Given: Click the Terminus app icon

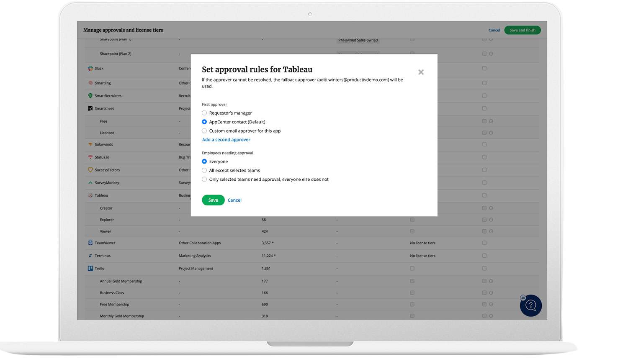Looking at the screenshot, I should pos(90,256).
